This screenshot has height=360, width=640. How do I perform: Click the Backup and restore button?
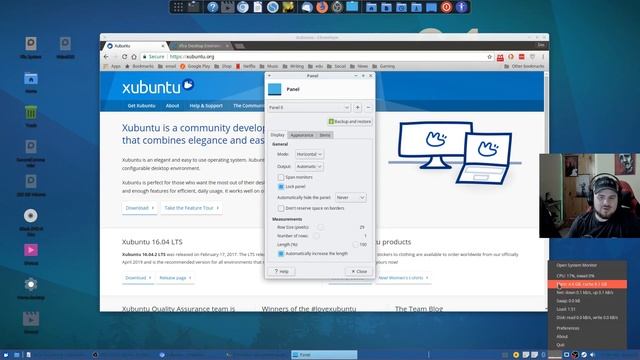[x=350, y=122]
